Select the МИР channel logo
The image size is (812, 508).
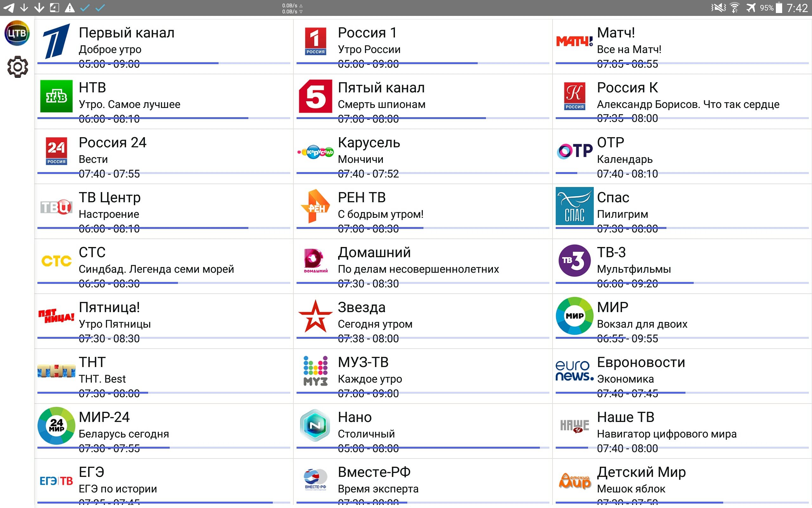pyautogui.click(x=574, y=316)
